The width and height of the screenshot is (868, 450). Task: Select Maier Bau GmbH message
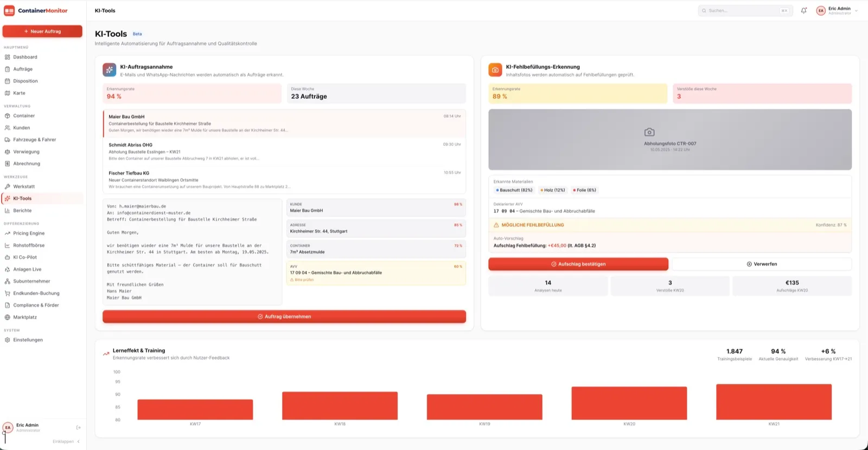click(x=284, y=123)
